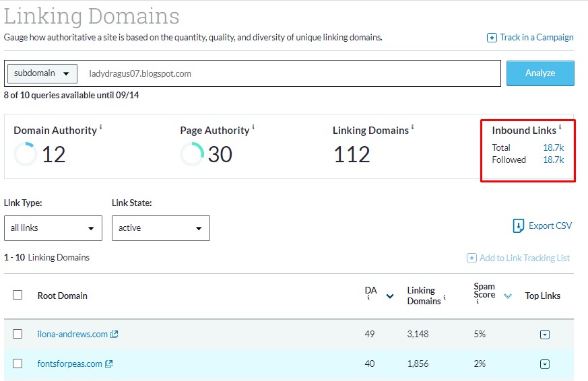Open the Link State active dropdown
588x381 pixels.
(x=160, y=228)
